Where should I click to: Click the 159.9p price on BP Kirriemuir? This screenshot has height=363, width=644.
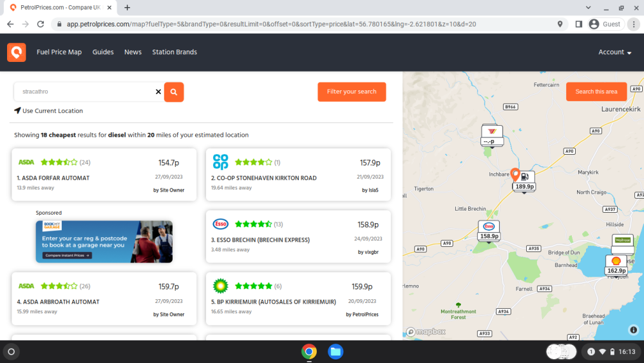(362, 286)
